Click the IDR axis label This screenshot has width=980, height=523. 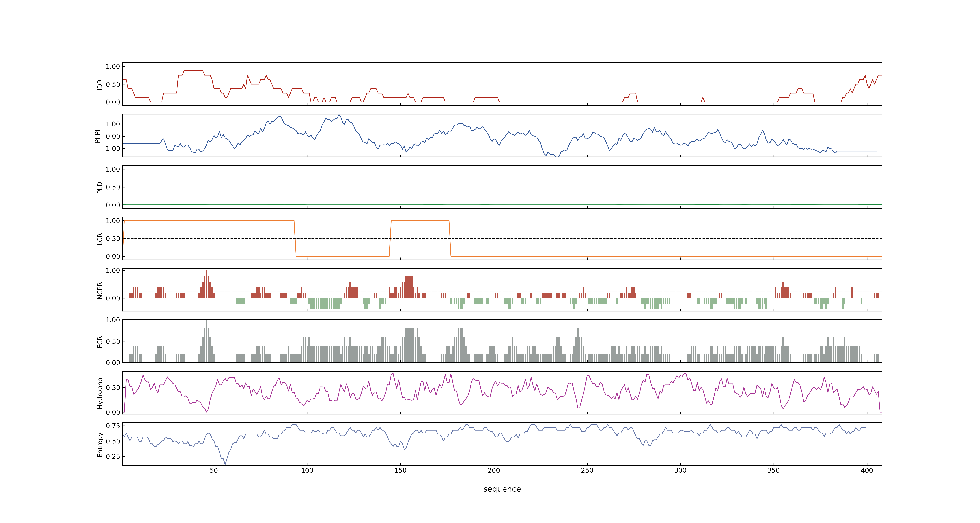(x=100, y=85)
